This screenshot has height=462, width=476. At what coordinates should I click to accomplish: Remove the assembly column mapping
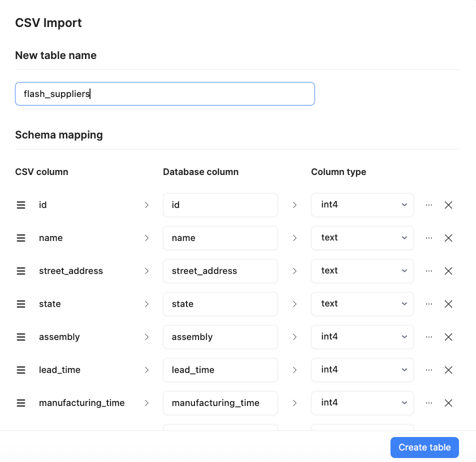pyautogui.click(x=448, y=336)
